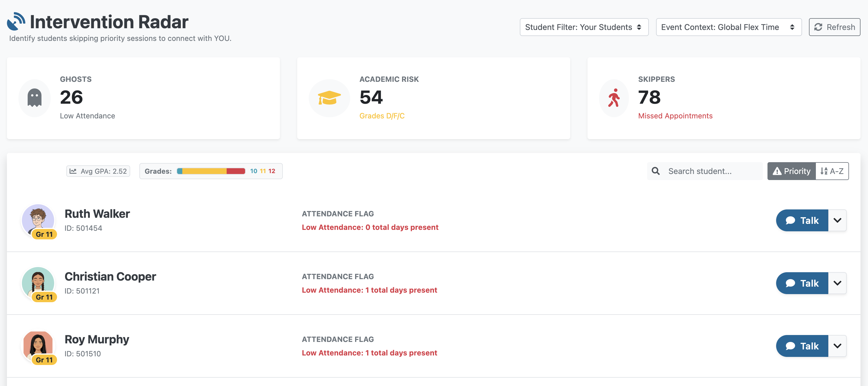
Task: Click Ruth Walker's low attendance flag text
Action: click(x=370, y=227)
